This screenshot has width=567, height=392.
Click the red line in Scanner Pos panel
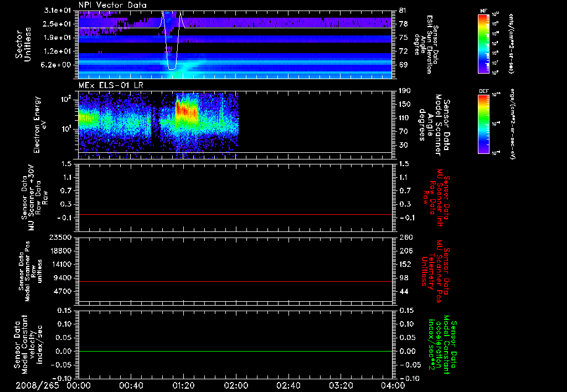pos(235,281)
